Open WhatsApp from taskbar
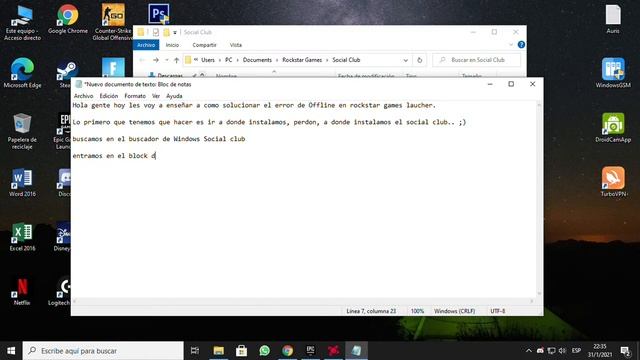The image size is (640, 360). coord(264,351)
